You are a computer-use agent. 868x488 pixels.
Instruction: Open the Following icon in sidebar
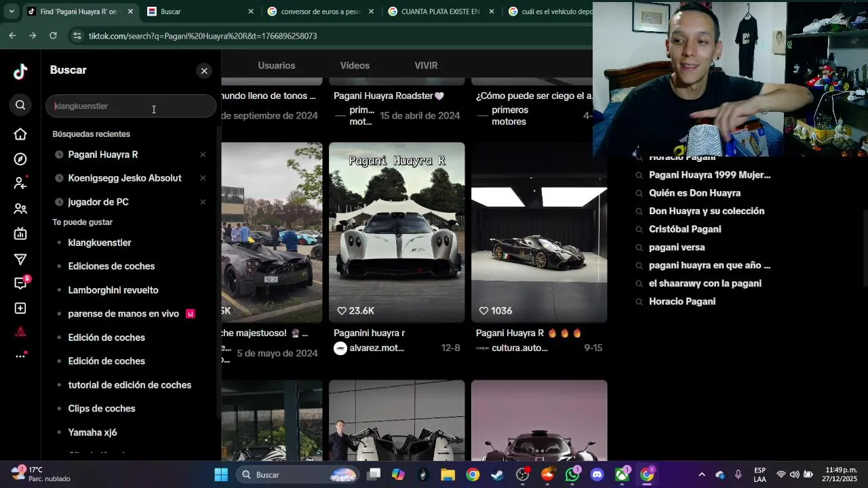(x=20, y=184)
